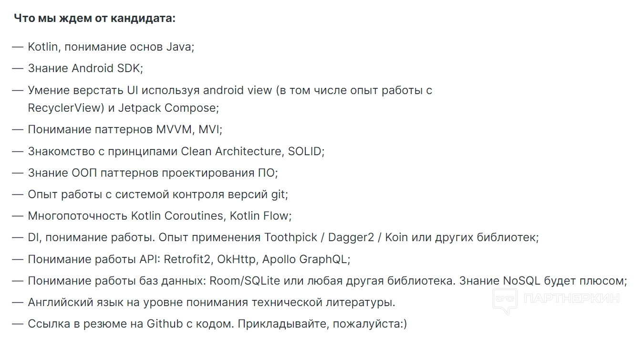Viewport: 644px width, 340px height.
Task: Click the line about Kotlin and Java basics
Action: coord(111,47)
